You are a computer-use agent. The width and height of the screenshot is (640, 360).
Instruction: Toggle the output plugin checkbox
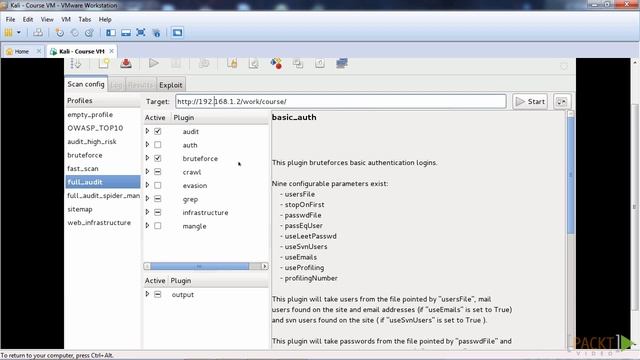[x=158, y=294]
